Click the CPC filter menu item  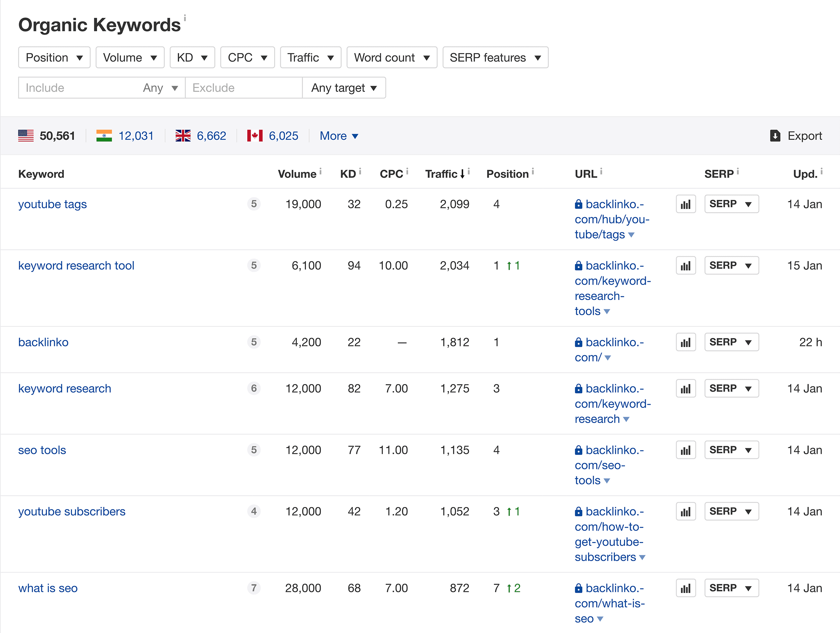click(247, 57)
